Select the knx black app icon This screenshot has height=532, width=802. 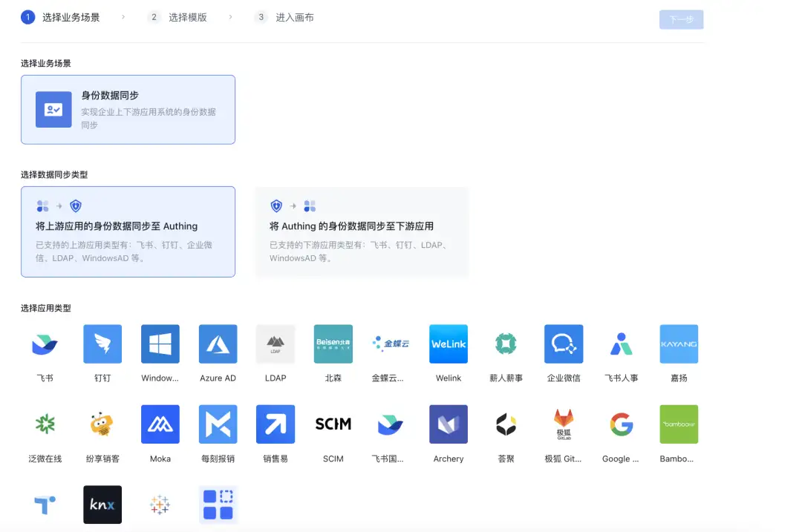click(x=102, y=505)
